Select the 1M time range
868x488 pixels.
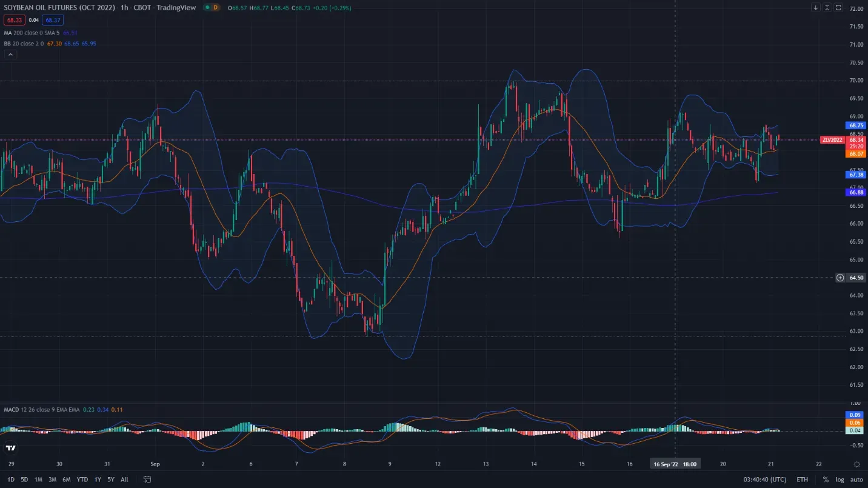[x=38, y=480]
